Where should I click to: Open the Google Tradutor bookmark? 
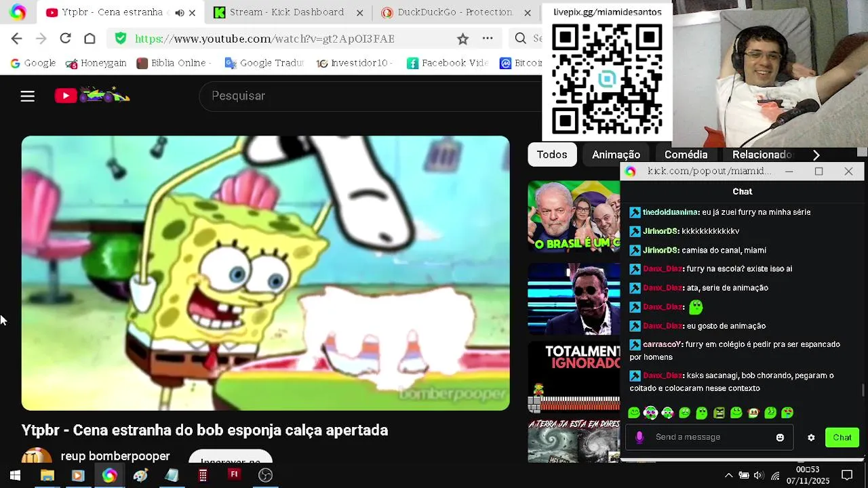(x=264, y=63)
